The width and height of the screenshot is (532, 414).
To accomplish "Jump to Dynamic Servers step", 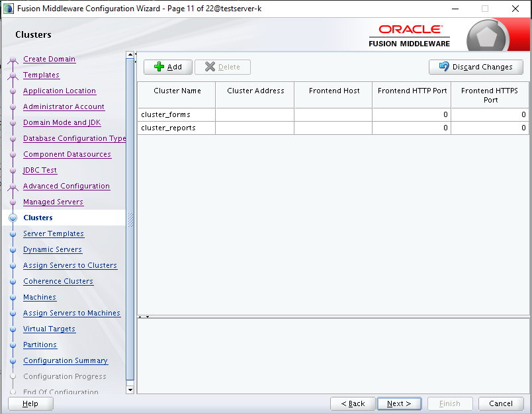I will click(52, 249).
